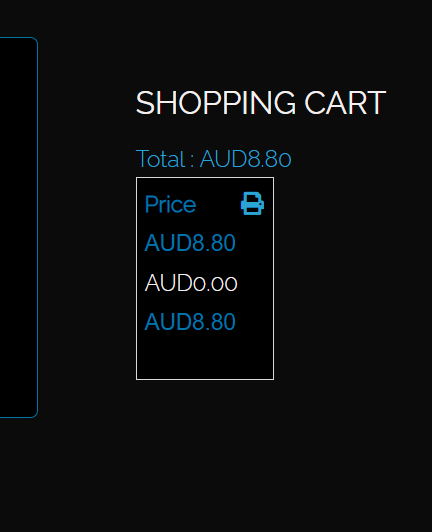Click empty space below prices inside table
This screenshot has height=532, width=432.
[x=205, y=356]
